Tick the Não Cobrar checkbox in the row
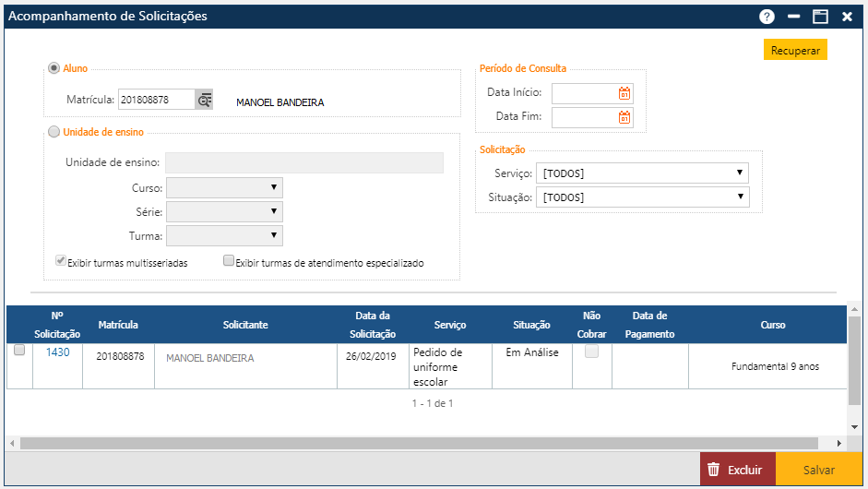868x489 pixels. point(592,352)
